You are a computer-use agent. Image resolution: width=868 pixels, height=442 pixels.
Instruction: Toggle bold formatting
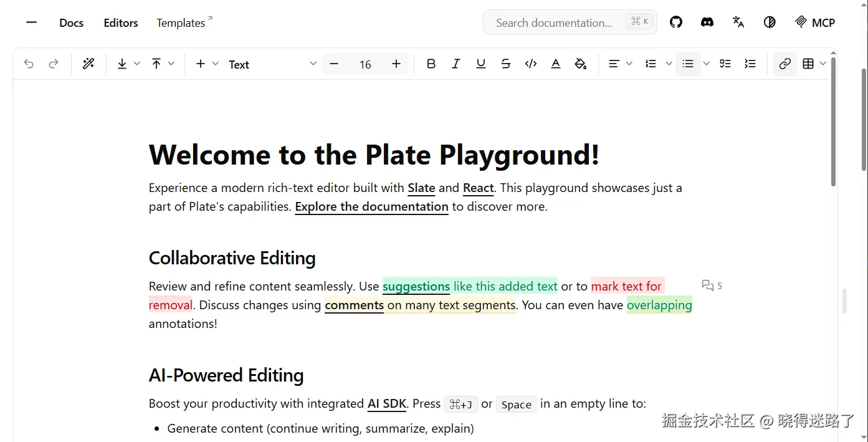click(x=431, y=64)
